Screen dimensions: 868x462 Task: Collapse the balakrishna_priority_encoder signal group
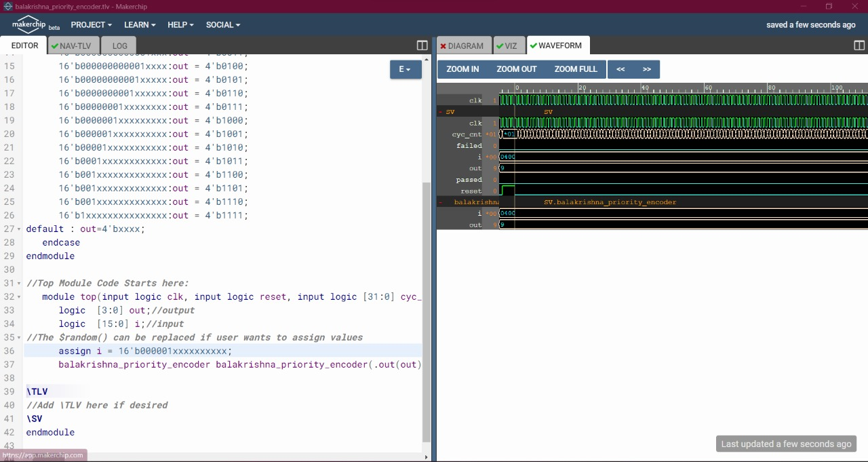pos(440,201)
